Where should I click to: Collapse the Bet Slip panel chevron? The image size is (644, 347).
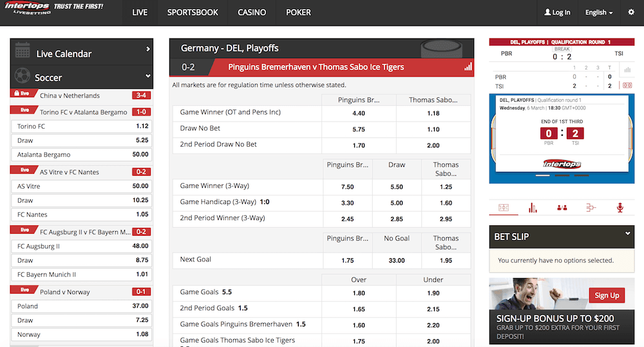tap(627, 233)
